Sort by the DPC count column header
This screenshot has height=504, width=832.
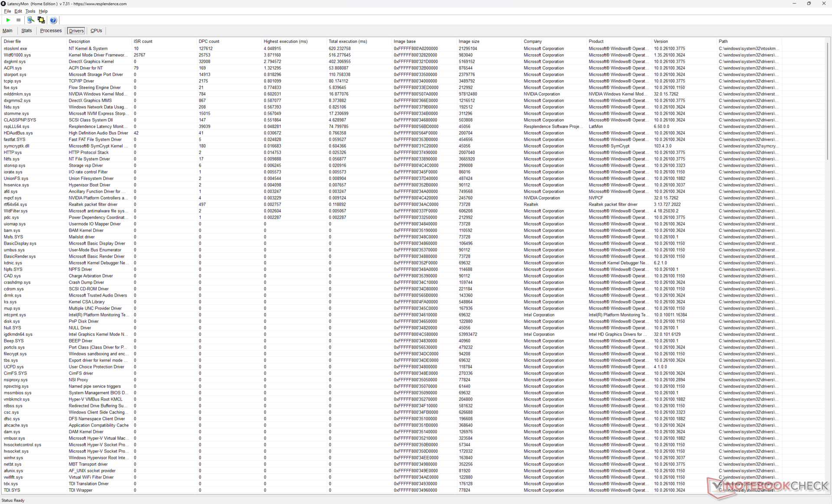[x=209, y=42]
